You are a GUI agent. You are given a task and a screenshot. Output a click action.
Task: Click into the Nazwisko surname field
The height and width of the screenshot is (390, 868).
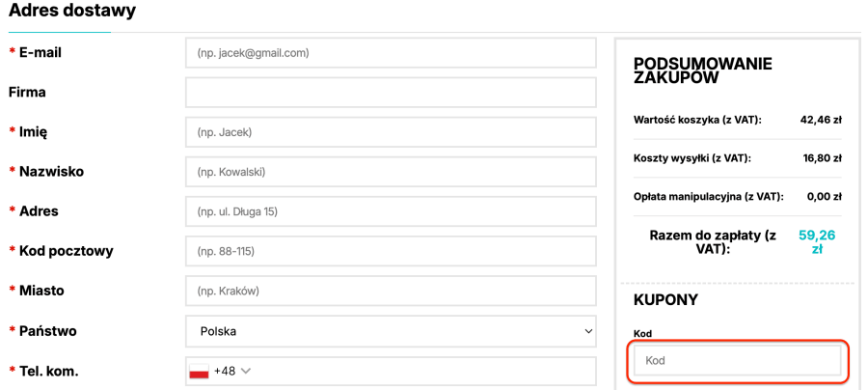[x=391, y=172]
